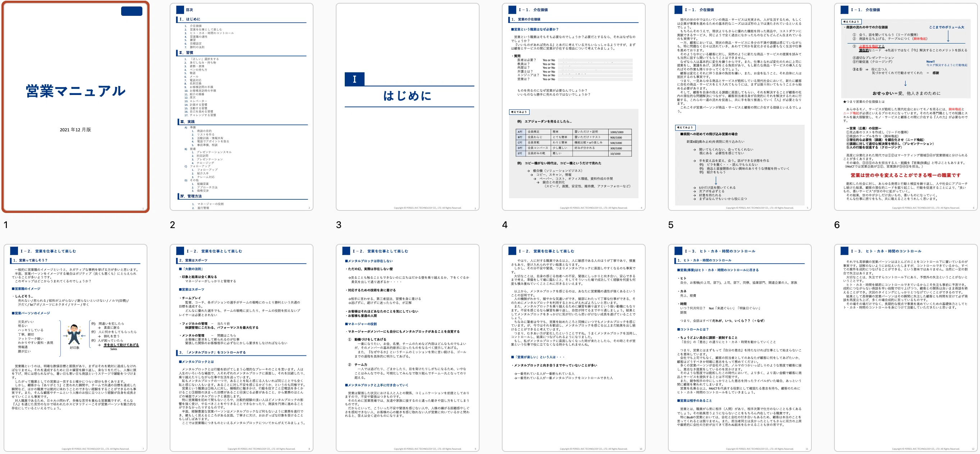Click the 2021年12月版 date text on the cover

point(75,130)
